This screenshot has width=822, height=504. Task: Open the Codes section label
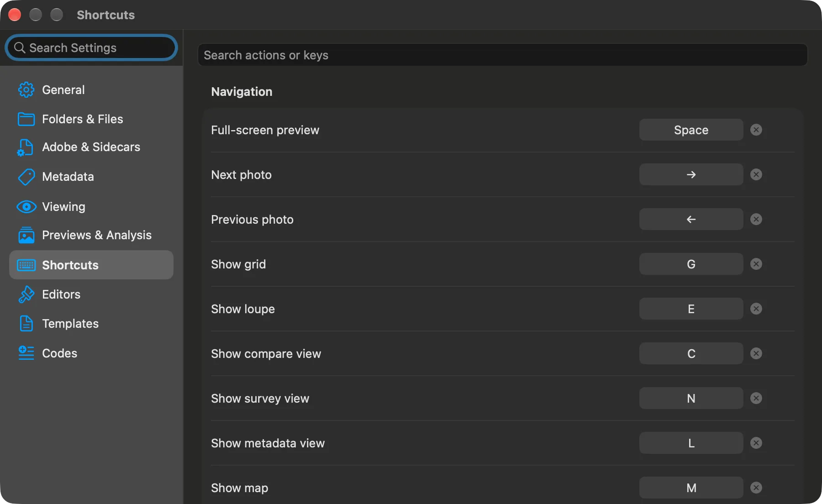pyautogui.click(x=59, y=353)
